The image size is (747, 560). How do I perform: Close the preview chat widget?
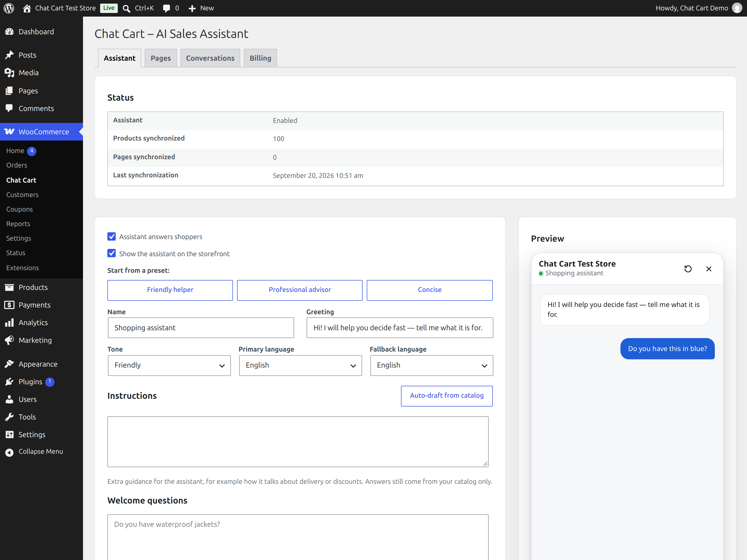(x=709, y=269)
